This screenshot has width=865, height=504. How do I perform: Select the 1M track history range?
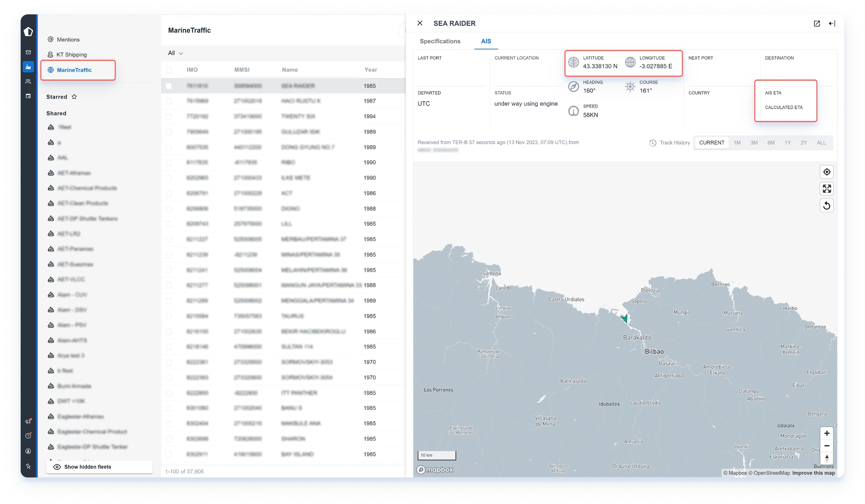pyautogui.click(x=737, y=143)
